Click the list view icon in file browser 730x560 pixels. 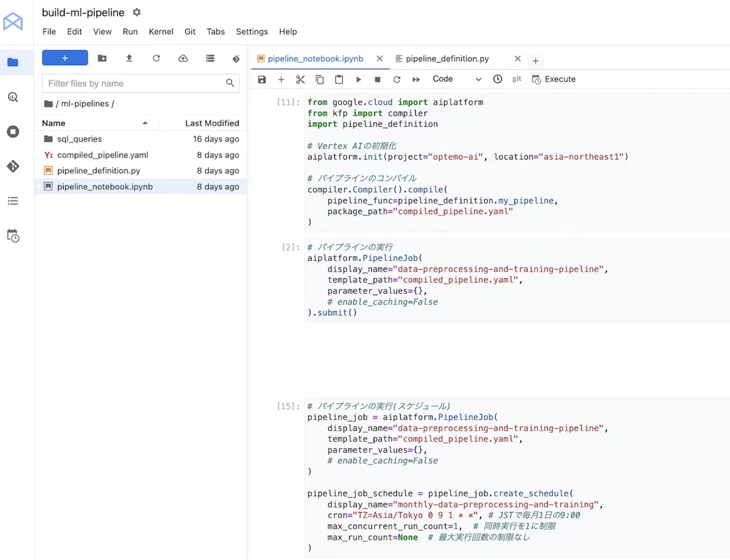click(210, 58)
